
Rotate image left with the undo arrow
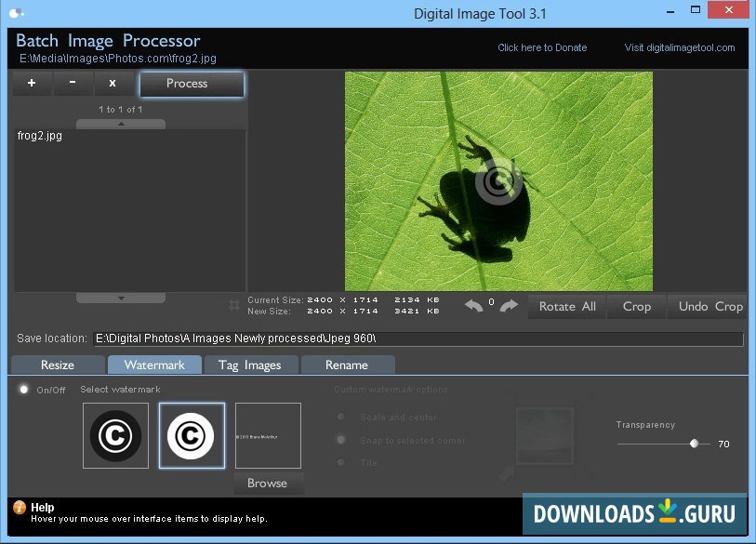474,306
